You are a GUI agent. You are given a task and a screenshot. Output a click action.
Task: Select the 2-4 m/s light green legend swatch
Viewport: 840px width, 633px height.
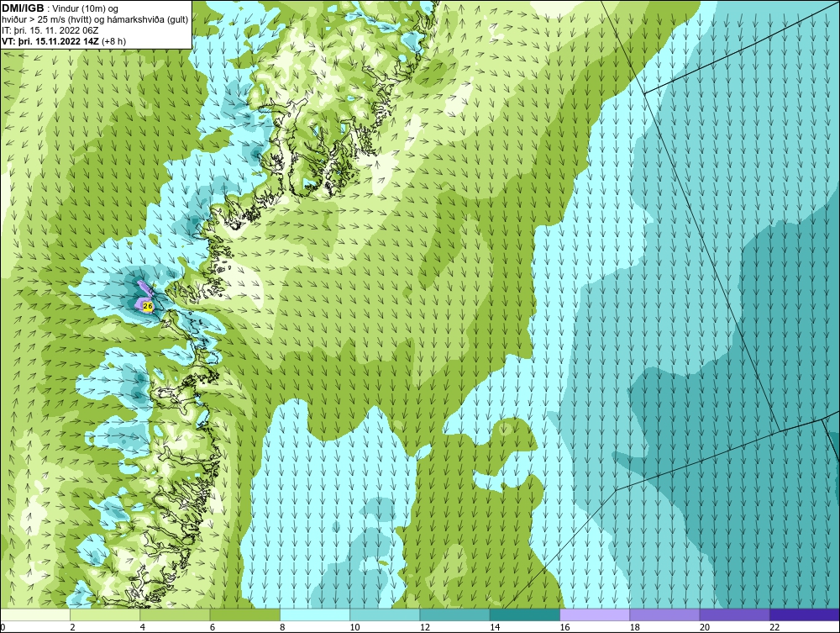[105, 615]
